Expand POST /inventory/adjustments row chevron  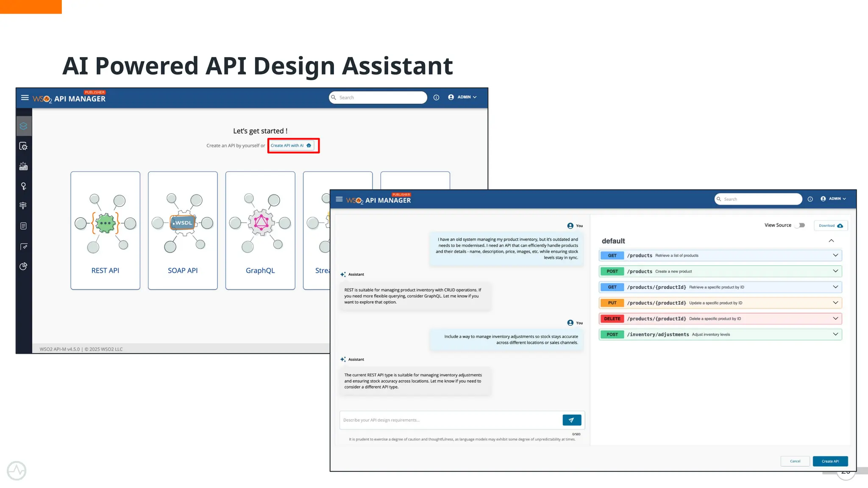click(x=835, y=334)
